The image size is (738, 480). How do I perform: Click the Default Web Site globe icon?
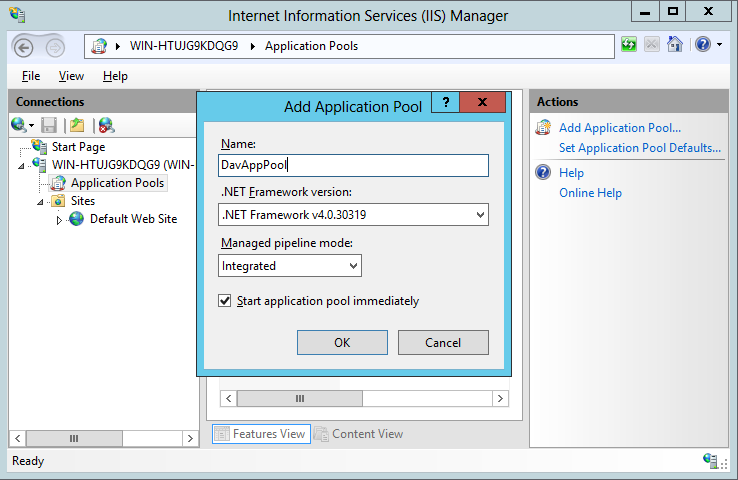pyautogui.click(x=76, y=218)
